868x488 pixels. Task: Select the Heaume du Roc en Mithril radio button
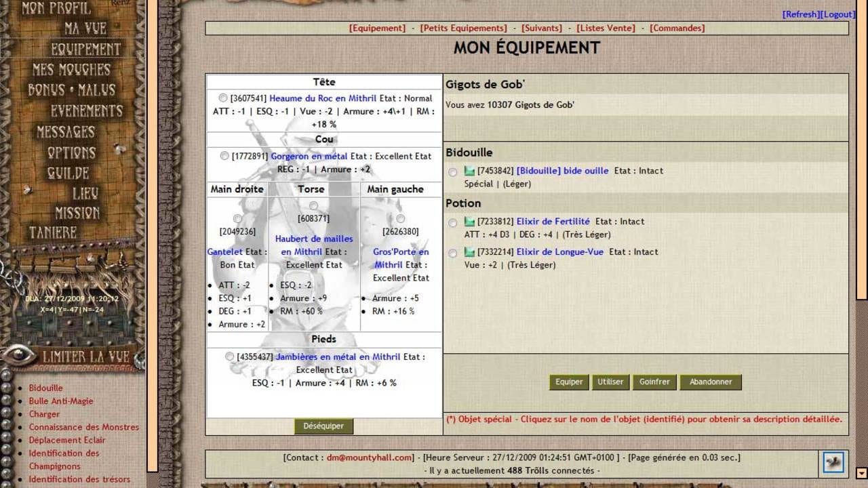[223, 98]
